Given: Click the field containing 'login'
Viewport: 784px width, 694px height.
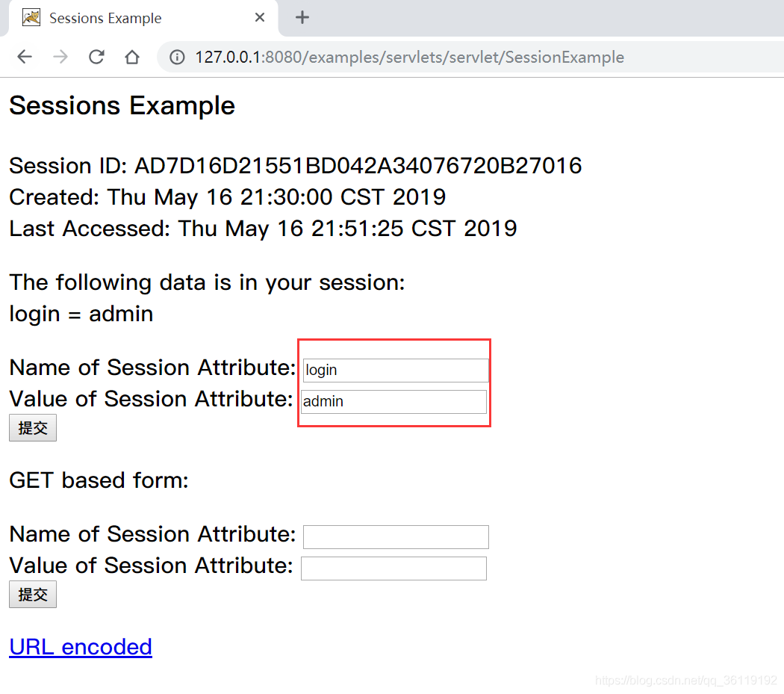Looking at the screenshot, I should pos(395,370).
